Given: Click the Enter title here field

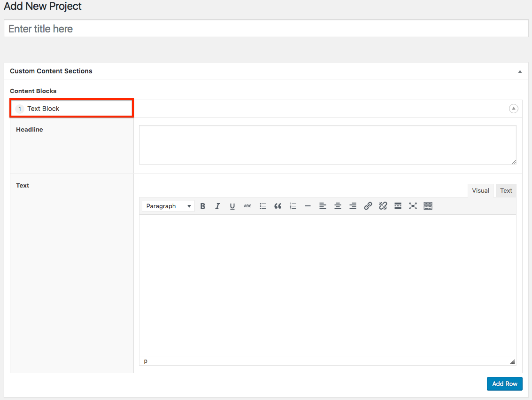Looking at the screenshot, I should point(266,29).
